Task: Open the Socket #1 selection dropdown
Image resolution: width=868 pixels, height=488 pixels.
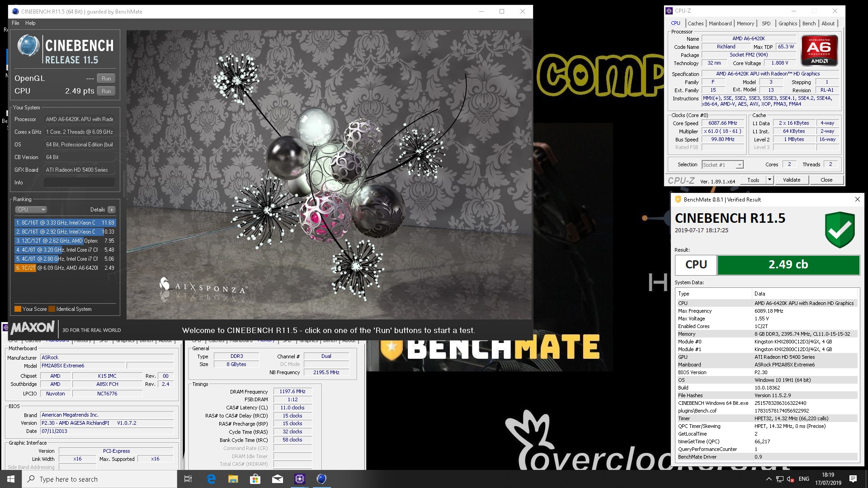Action: [x=722, y=165]
